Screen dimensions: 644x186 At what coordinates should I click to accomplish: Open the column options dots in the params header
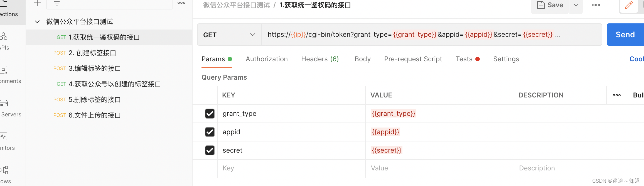coord(617,95)
